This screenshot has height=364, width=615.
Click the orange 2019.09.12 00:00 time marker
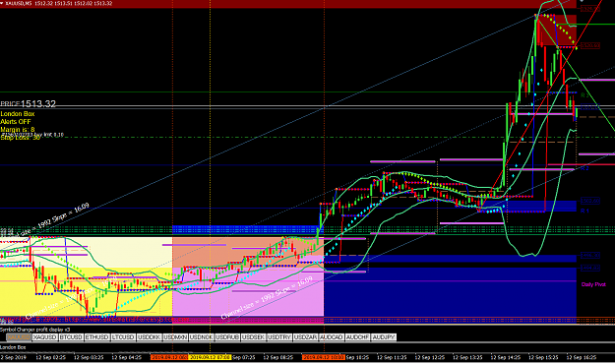169,357
